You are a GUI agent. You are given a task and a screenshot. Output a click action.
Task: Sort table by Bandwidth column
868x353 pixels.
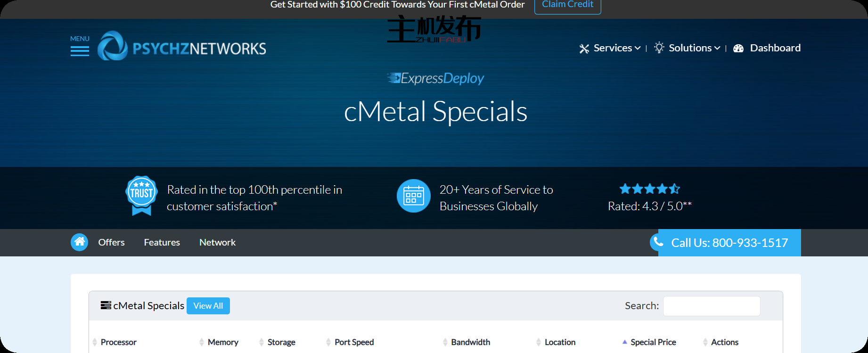pyautogui.click(x=470, y=342)
